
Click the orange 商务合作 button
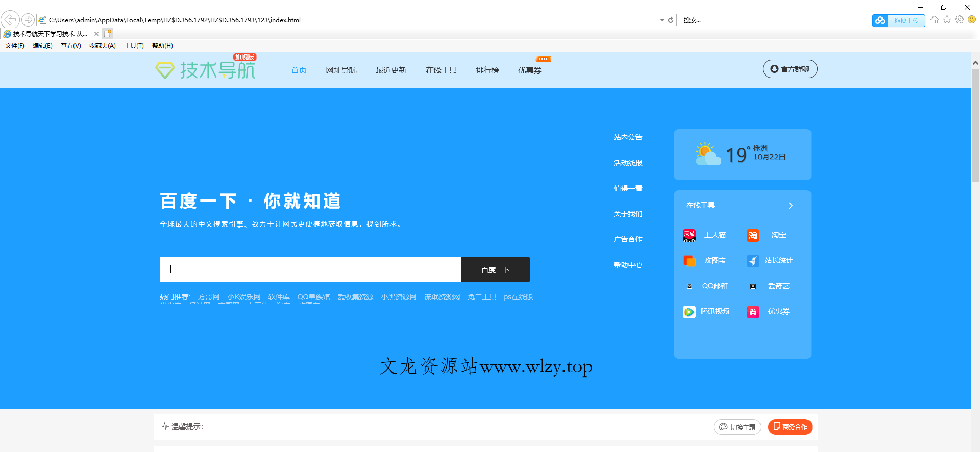pos(790,426)
